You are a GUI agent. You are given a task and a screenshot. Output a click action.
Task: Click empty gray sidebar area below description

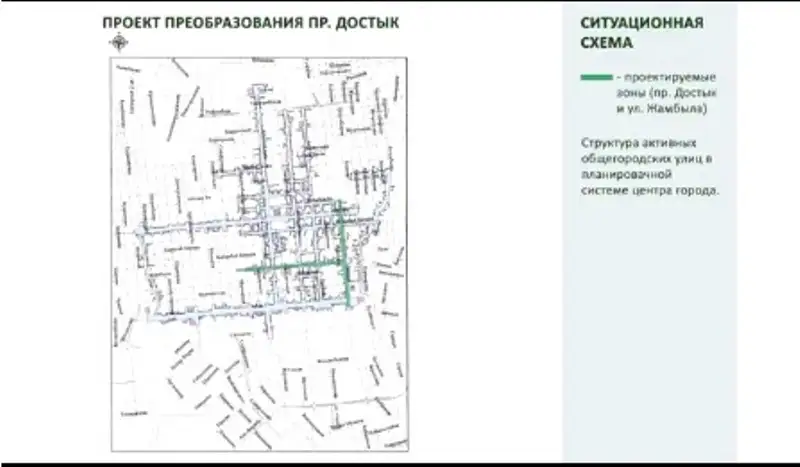(649, 330)
